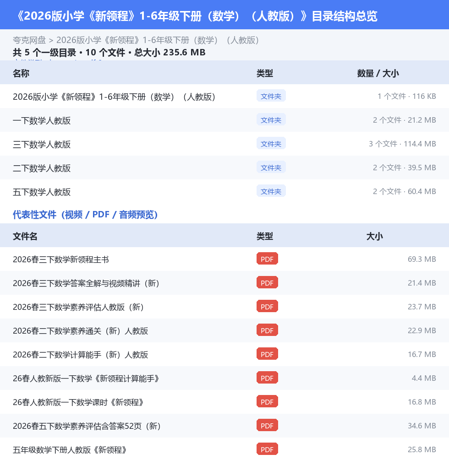Click the size value 23.7 MB
This screenshot has width=449, height=476.
(x=422, y=307)
